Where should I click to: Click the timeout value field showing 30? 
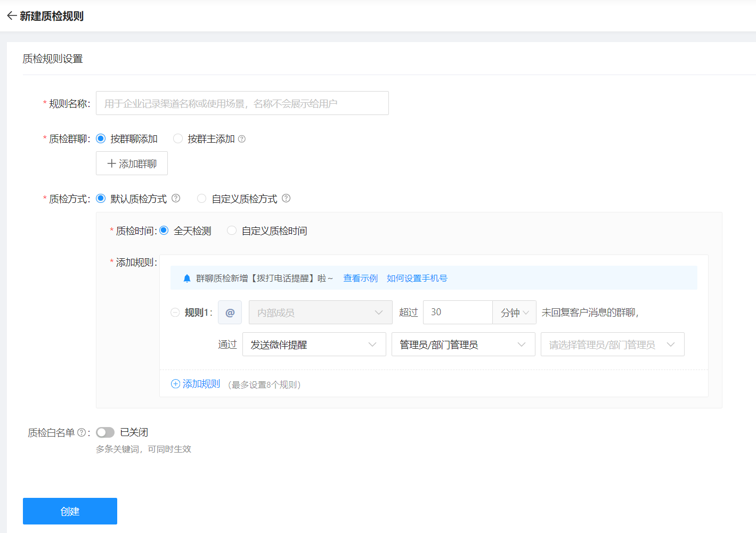point(458,313)
